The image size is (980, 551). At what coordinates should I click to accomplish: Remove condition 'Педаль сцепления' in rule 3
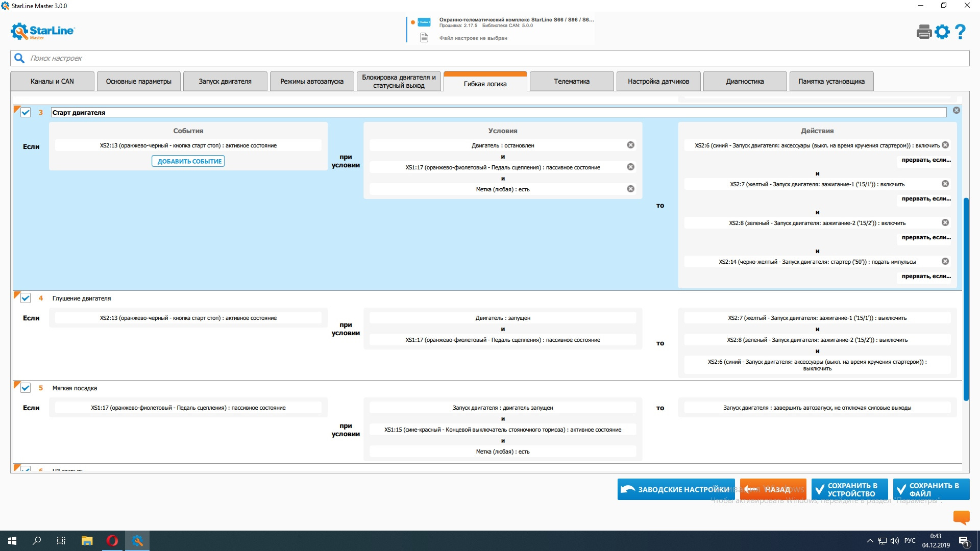click(x=631, y=167)
